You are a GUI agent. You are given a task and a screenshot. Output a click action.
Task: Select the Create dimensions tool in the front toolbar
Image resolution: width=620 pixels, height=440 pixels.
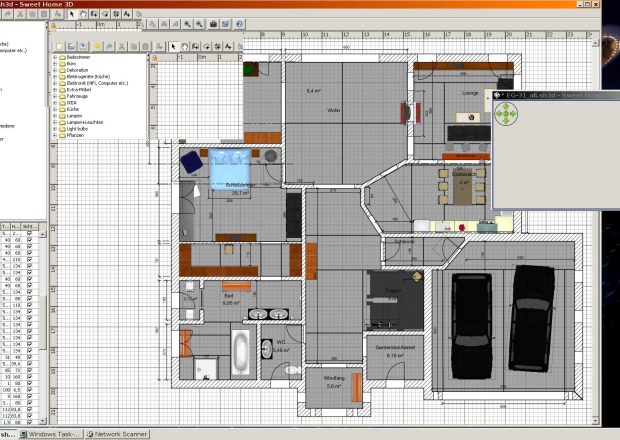coord(217,47)
